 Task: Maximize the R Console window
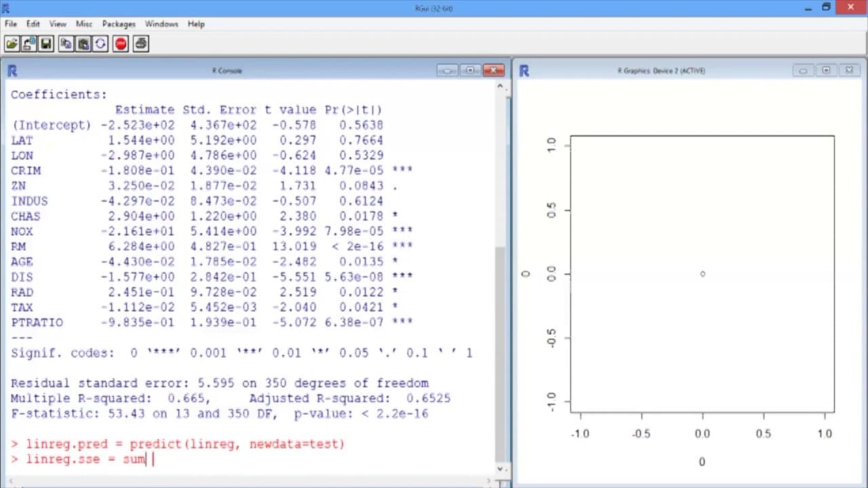click(x=470, y=70)
